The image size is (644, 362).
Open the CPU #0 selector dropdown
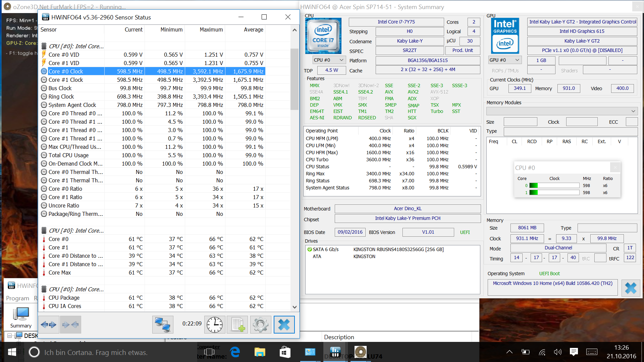tap(328, 60)
